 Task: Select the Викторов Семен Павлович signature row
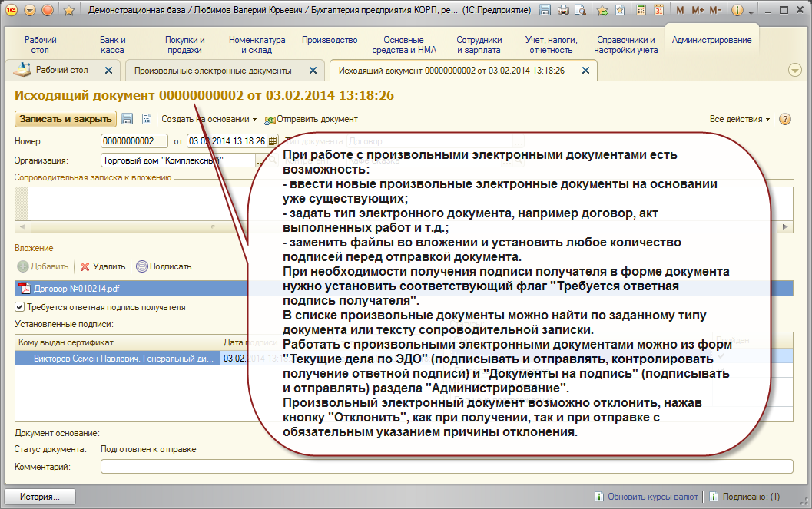[118, 359]
